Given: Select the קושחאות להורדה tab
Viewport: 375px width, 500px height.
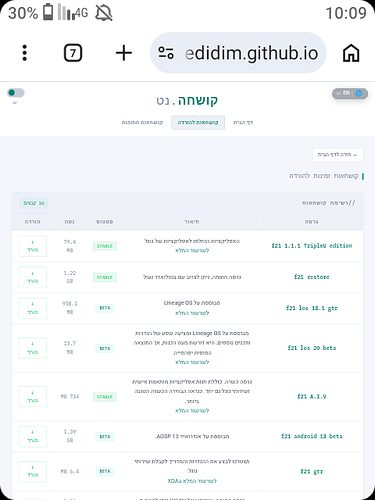Looking at the screenshot, I should (x=198, y=123).
